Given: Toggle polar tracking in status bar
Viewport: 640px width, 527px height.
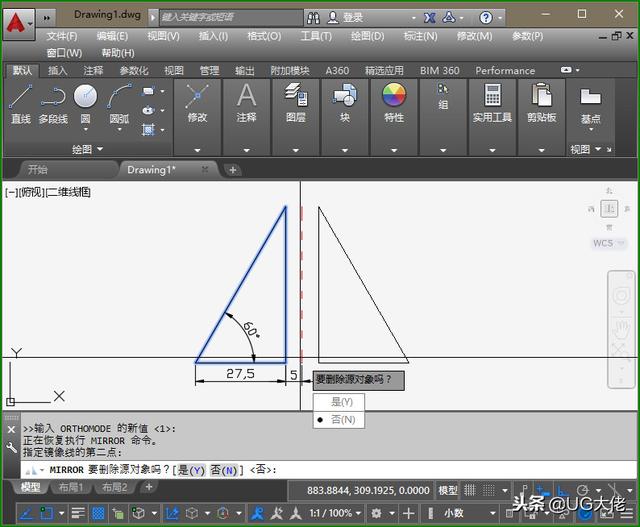Looking at the screenshot, I should 583,490.
